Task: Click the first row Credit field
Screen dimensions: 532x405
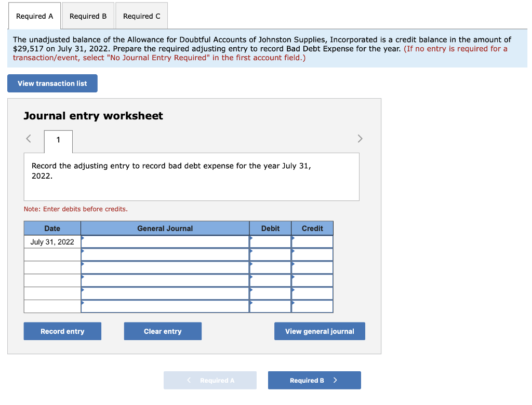Action: tap(312, 241)
